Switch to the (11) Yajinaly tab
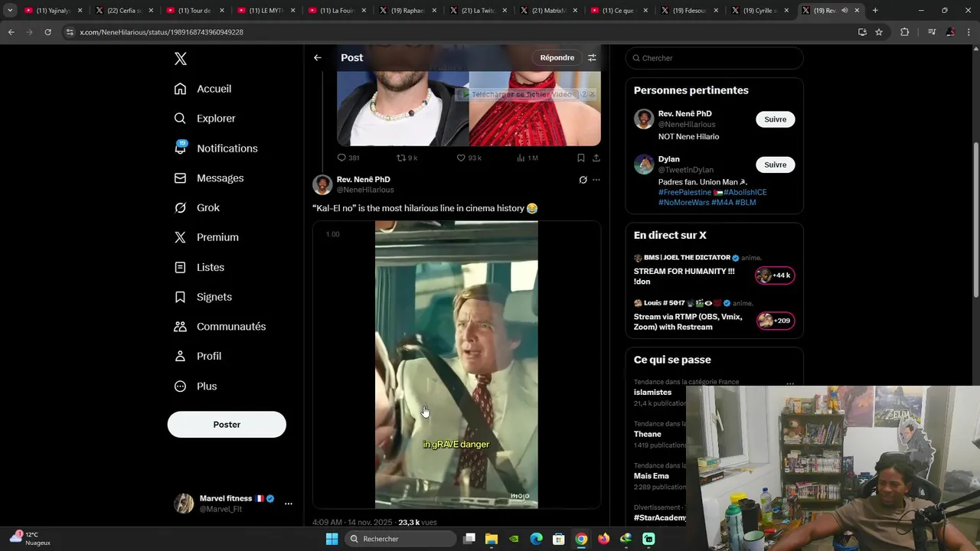The image size is (980, 551). (53, 11)
